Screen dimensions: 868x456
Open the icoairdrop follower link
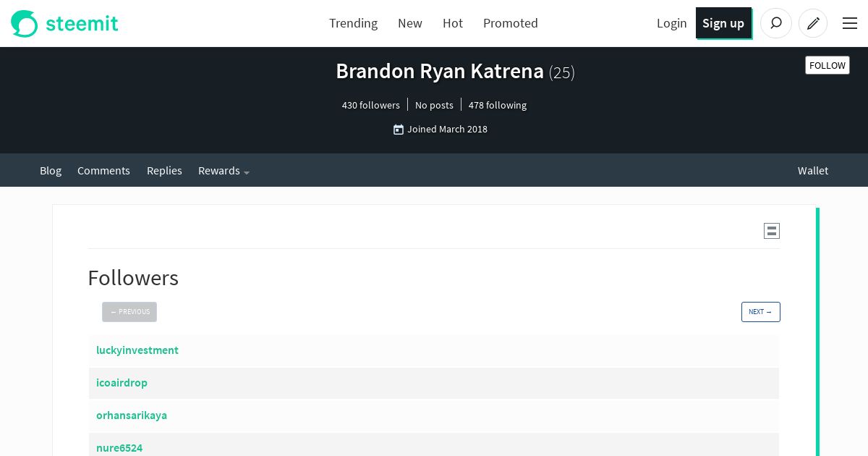(122, 383)
